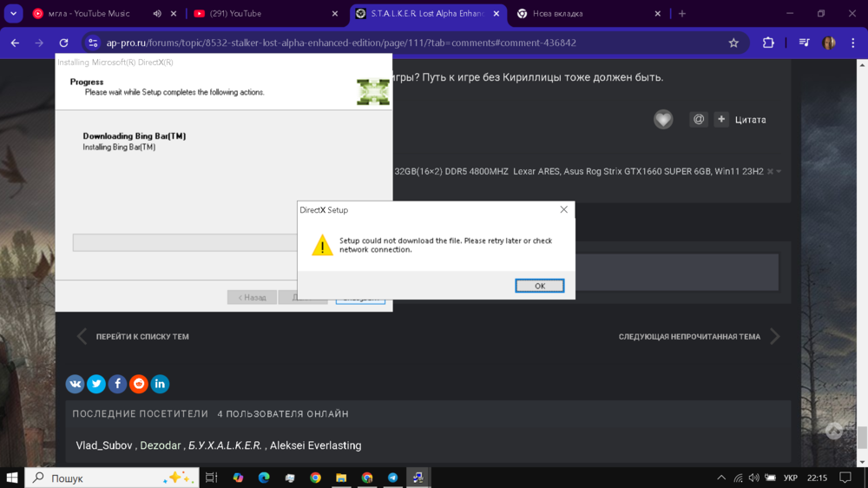Switch the УКР keyboard language

791,478
